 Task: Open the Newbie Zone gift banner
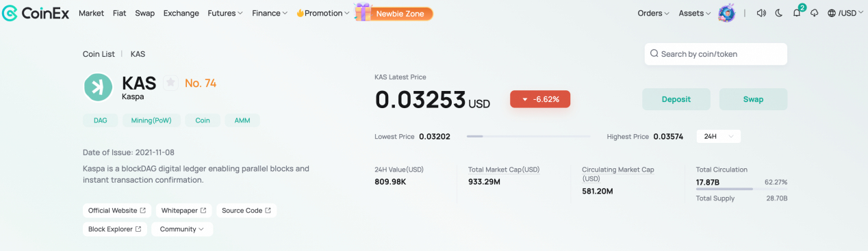tap(394, 13)
